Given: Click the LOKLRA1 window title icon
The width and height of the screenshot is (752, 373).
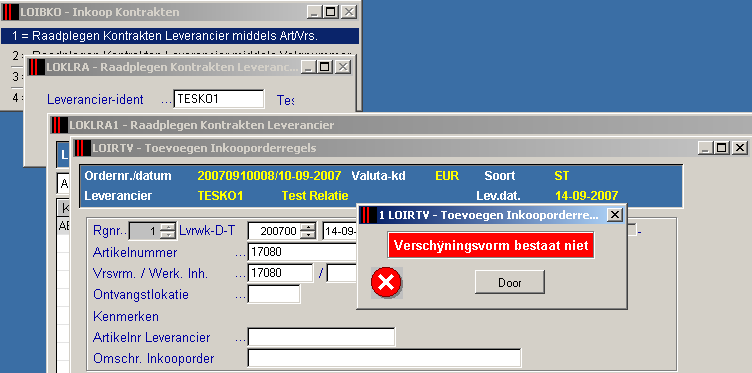Looking at the screenshot, I should coord(59,125).
